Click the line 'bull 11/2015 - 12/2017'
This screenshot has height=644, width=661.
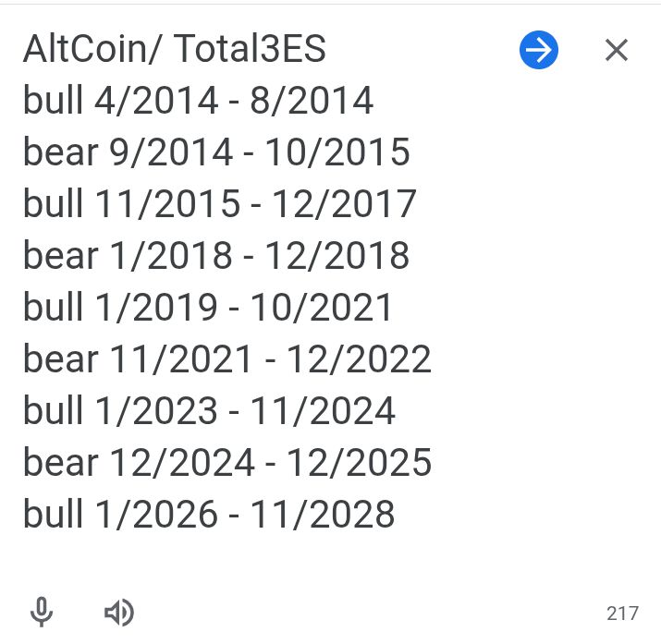(220, 204)
